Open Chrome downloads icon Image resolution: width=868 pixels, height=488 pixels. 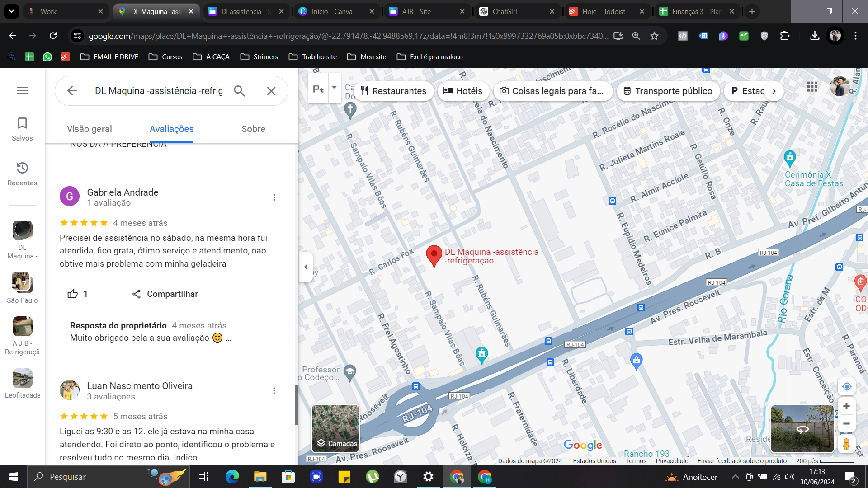(815, 36)
